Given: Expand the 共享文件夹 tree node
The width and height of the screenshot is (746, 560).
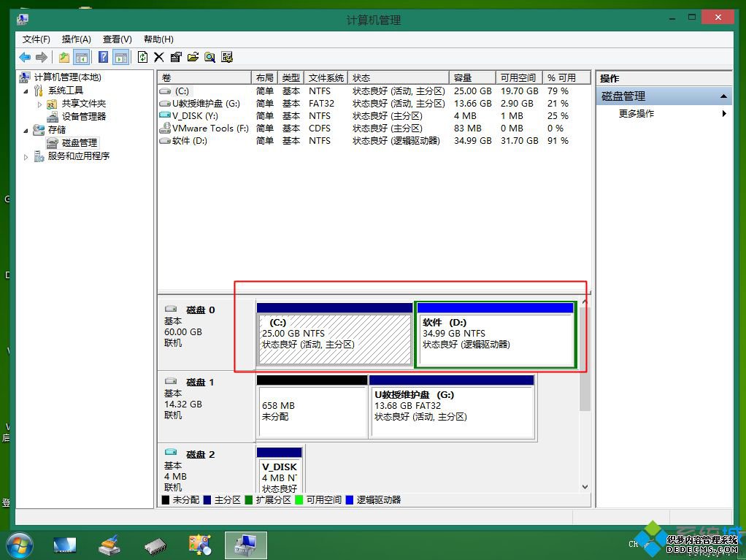Looking at the screenshot, I should [39, 104].
